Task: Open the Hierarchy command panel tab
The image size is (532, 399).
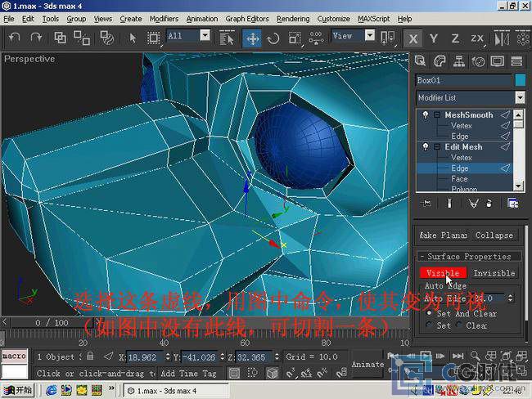Action: coord(459,61)
